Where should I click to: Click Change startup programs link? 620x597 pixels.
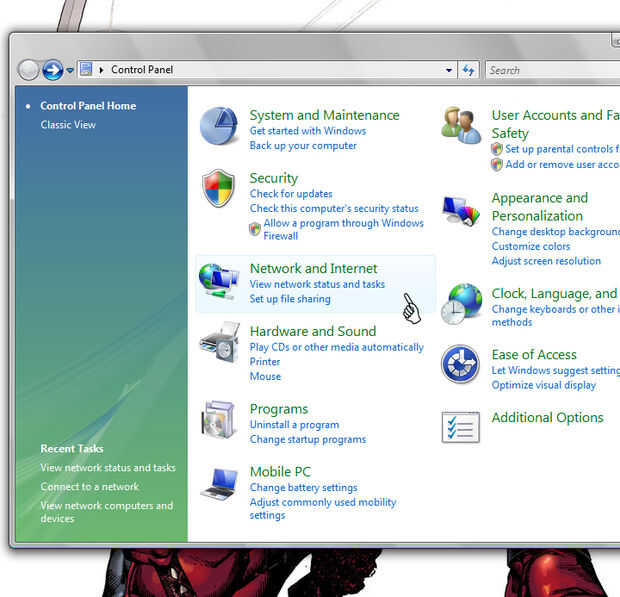click(x=308, y=439)
